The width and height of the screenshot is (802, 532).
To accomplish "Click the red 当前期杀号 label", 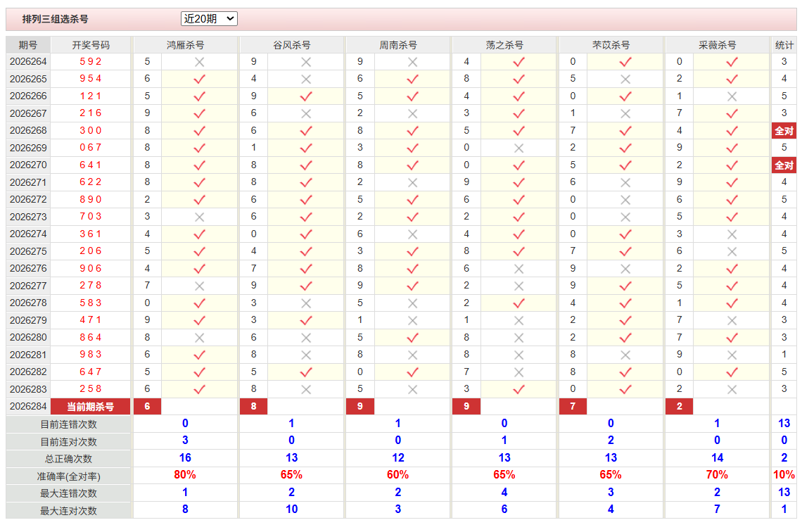I will point(91,407).
